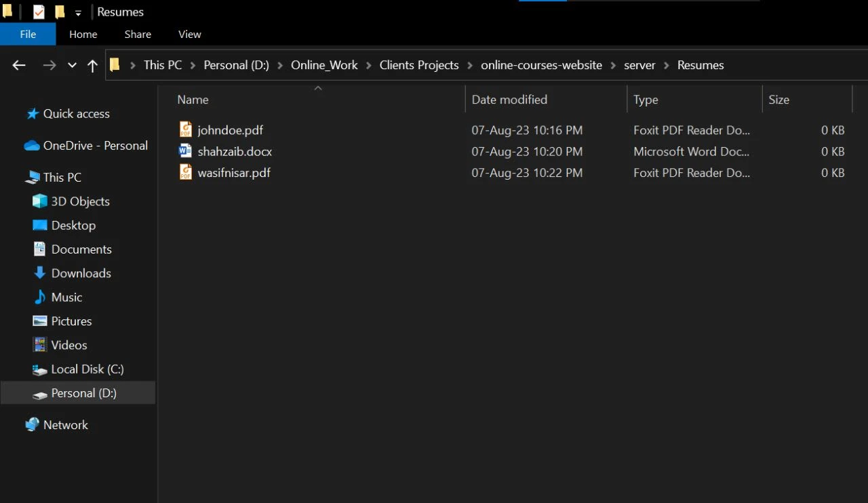The height and width of the screenshot is (503, 868).
Task: Click Resumes in the address breadcrumb
Action: click(701, 65)
